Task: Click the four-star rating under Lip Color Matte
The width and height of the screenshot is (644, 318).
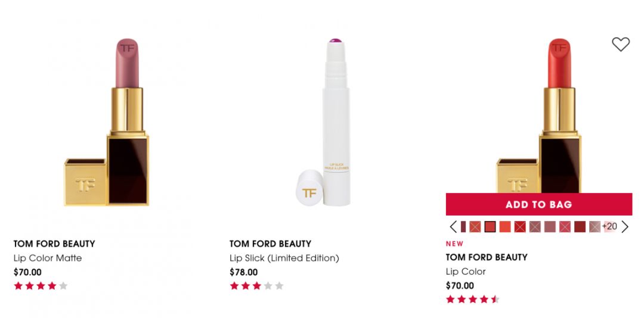Action: (41, 286)
